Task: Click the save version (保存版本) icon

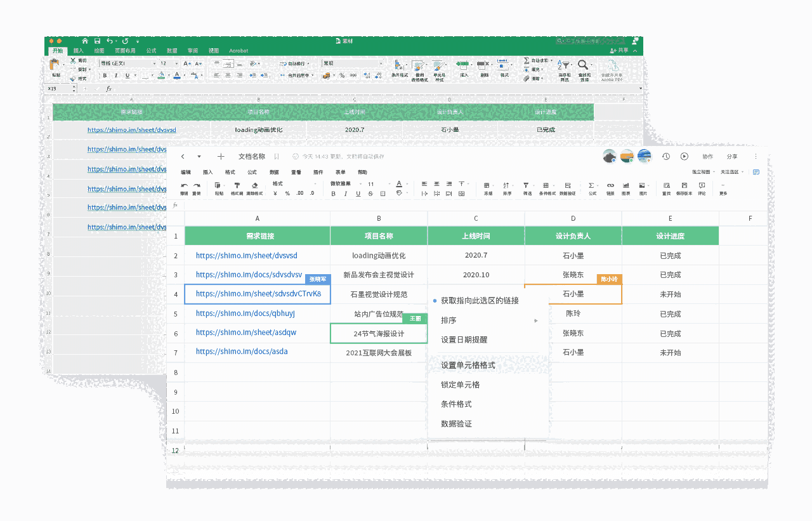Action: coord(684,186)
